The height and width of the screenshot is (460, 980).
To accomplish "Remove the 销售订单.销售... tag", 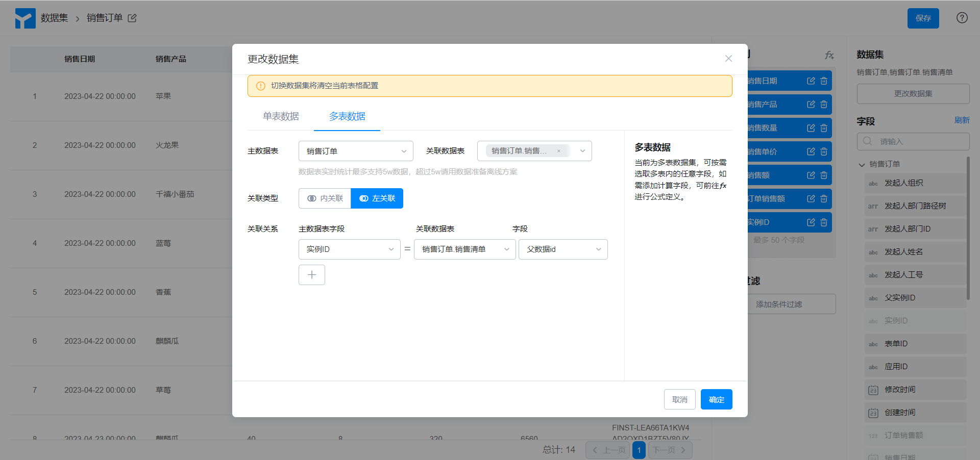I will pyautogui.click(x=559, y=151).
